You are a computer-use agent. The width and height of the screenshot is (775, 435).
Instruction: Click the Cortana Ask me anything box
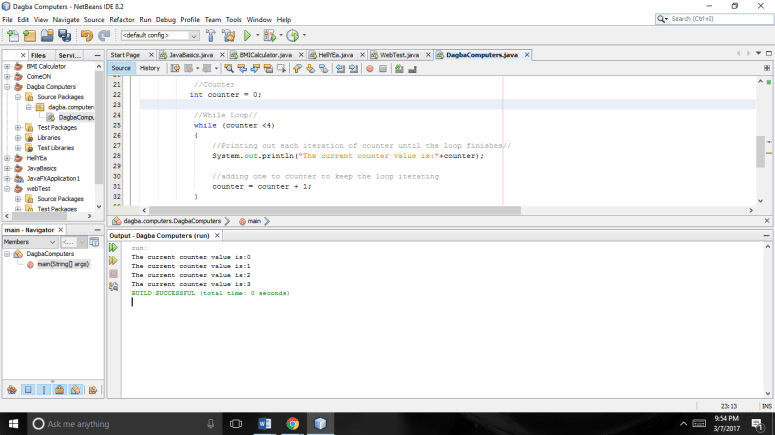click(123, 424)
